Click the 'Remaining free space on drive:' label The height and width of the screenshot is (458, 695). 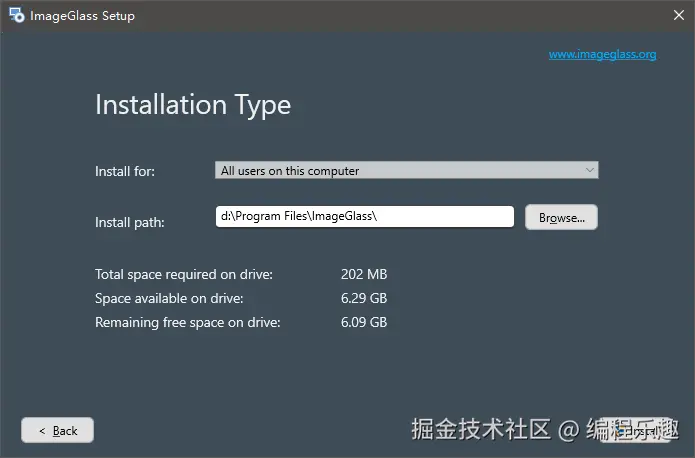point(187,323)
